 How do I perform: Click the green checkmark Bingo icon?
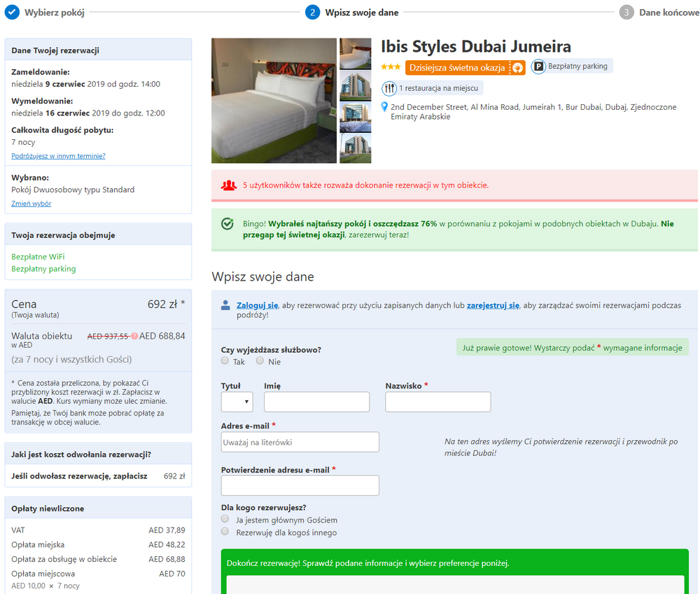227,224
